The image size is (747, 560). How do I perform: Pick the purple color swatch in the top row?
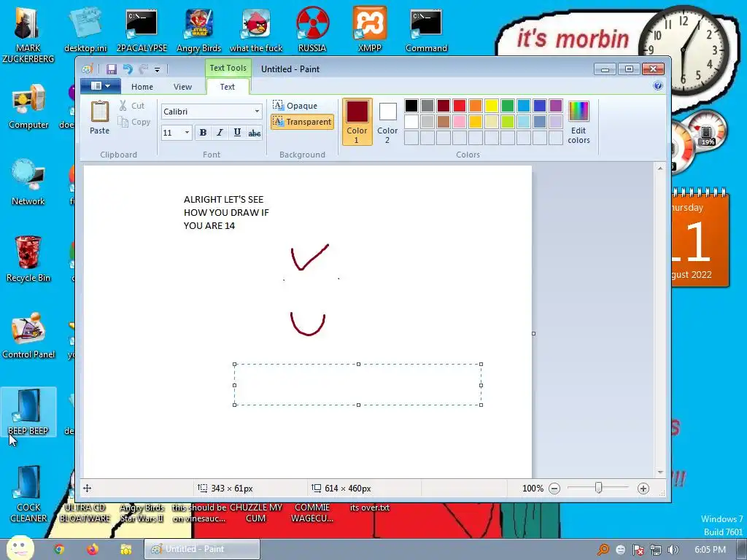pyautogui.click(x=555, y=105)
